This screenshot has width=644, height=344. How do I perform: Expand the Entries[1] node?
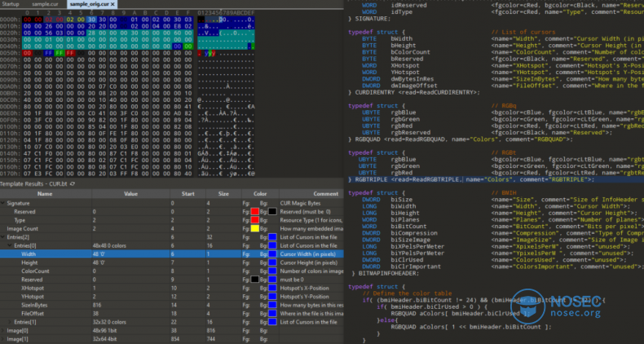10,322
